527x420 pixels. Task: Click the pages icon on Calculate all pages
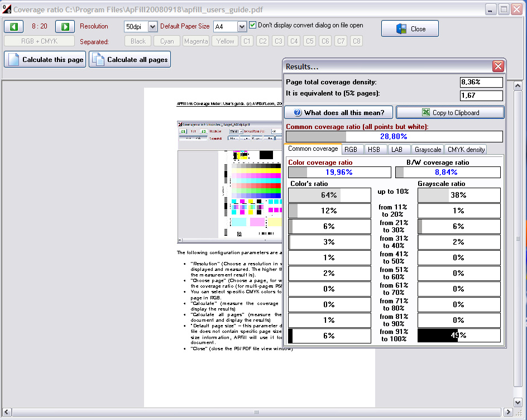pos(98,60)
